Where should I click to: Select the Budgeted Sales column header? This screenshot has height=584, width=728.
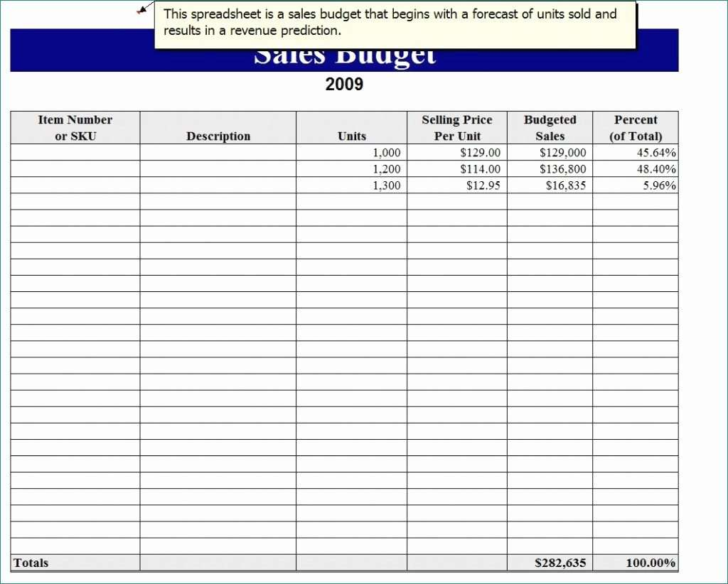pos(550,128)
